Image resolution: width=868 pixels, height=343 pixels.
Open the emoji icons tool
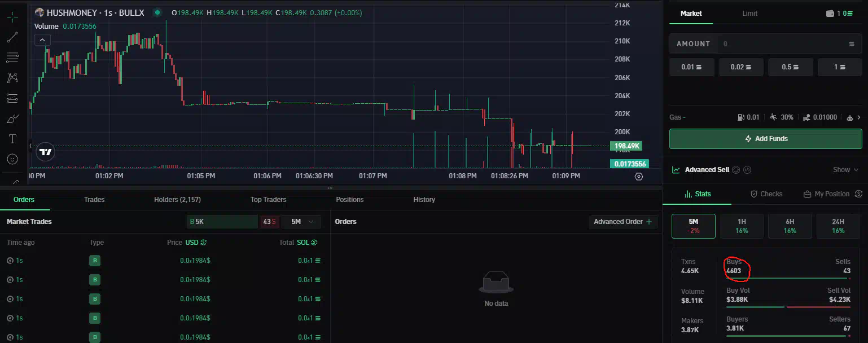(12, 159)
